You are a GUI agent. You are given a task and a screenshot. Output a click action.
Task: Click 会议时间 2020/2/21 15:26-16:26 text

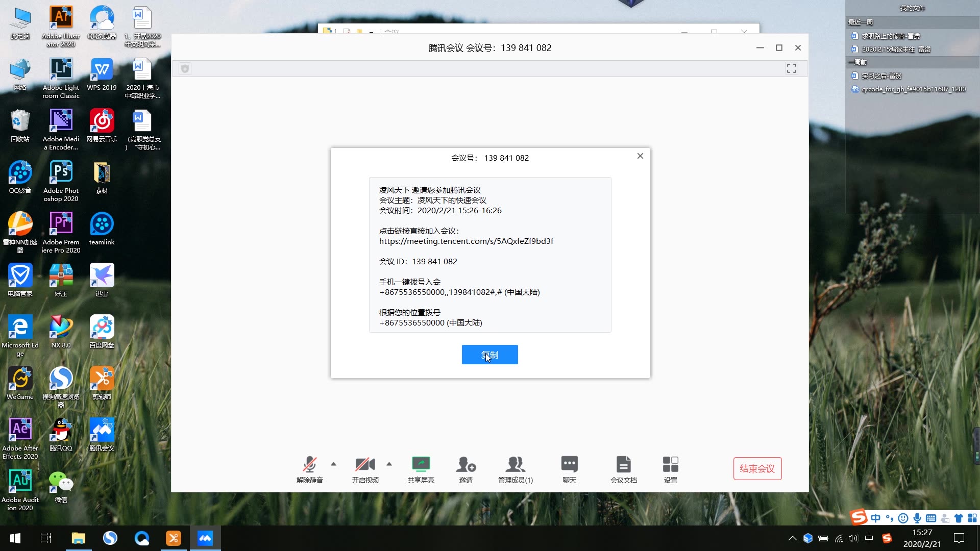click(x=440, y=210)
